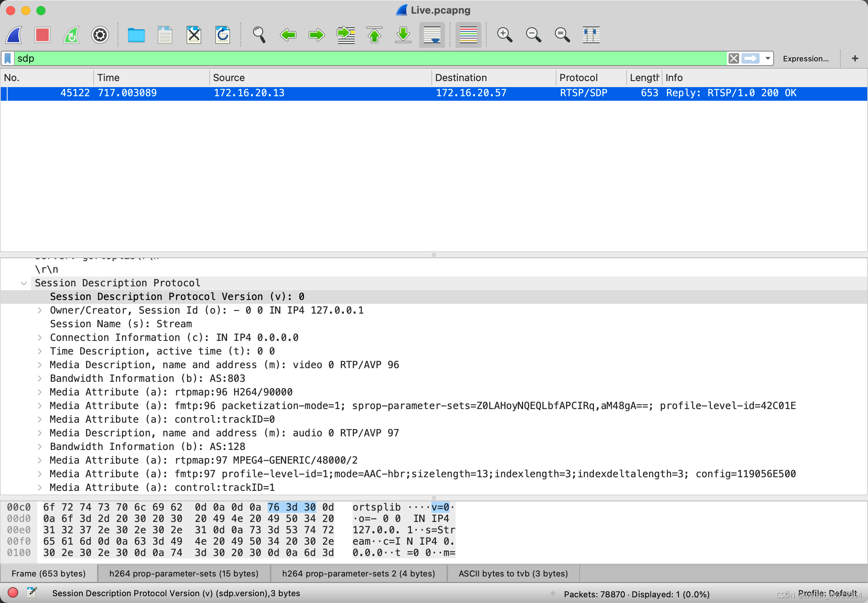The width and height of the screenshot is (868, 603).
Task: Reload this capture file icon
Action: click(222, 35)
